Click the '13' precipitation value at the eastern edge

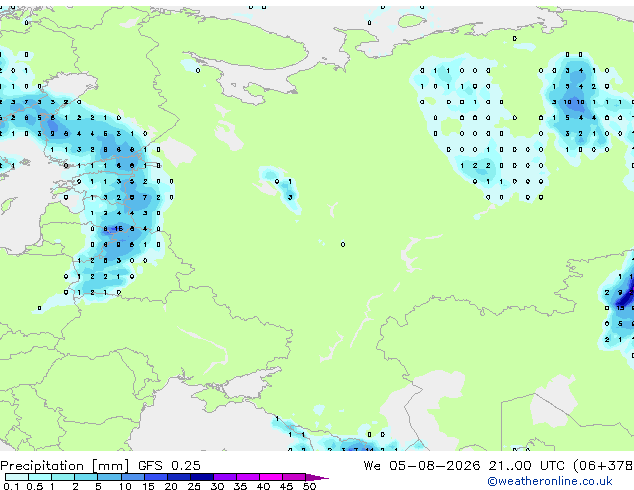(x=620, y=308)
